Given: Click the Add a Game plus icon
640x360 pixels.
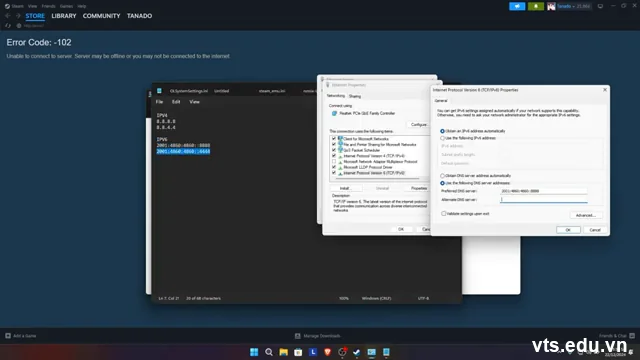Looking at the screenshot, I should coord(8,336).
